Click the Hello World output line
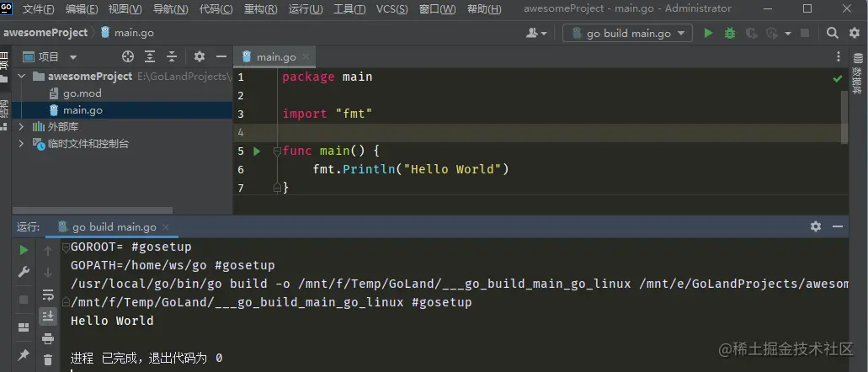Screen dimensions: 868x372 point(112,321)
